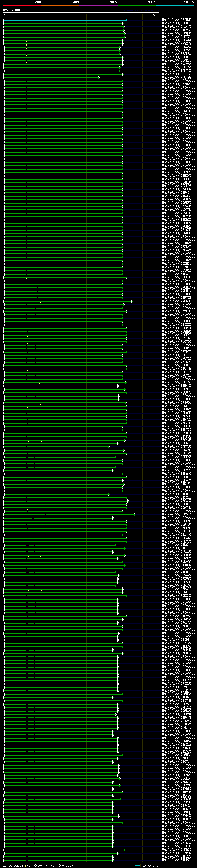Select the red 20% identity color band

[x=22, y=6]
